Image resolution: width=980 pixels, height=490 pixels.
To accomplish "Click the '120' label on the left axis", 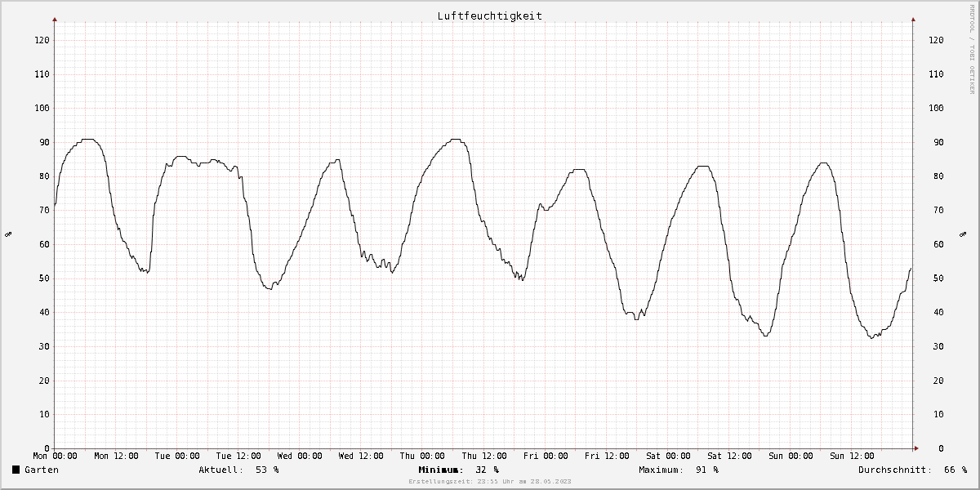I will click(41, 40).
